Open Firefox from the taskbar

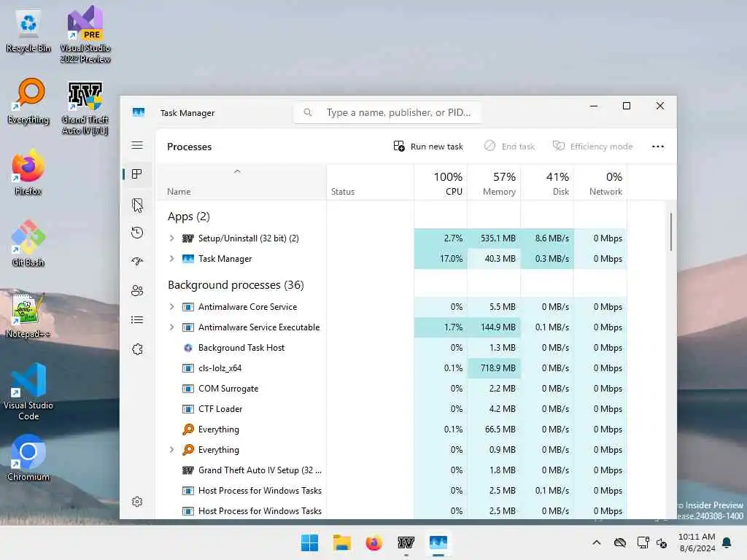pyautogui.click(x=374, y=542)
